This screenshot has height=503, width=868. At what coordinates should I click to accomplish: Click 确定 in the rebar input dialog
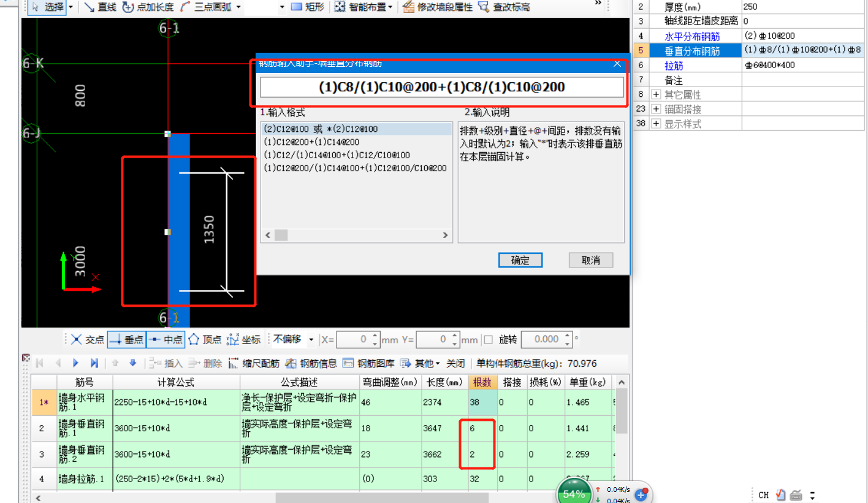pyautogui.click(x=520, y=260)
